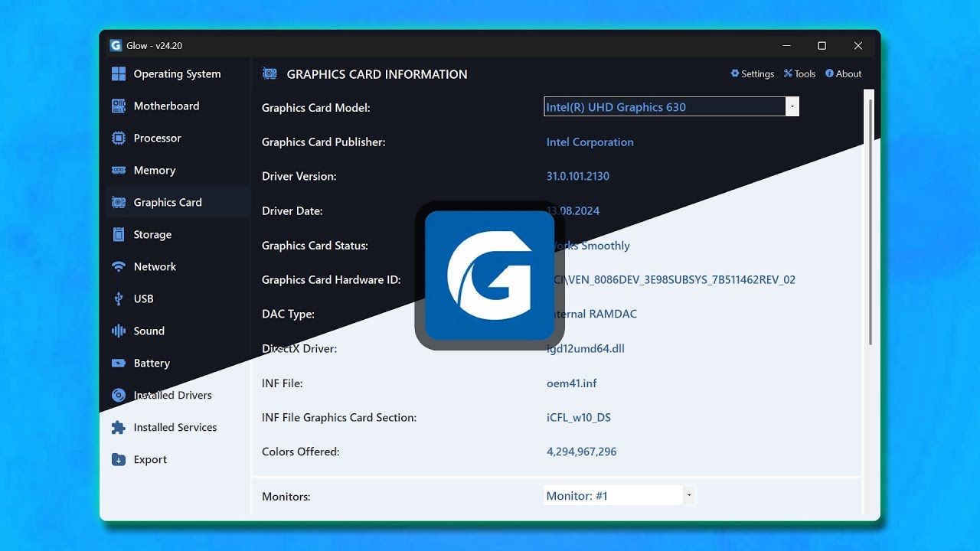Expand the Monitors dropdown arrow

coord(689,495)
